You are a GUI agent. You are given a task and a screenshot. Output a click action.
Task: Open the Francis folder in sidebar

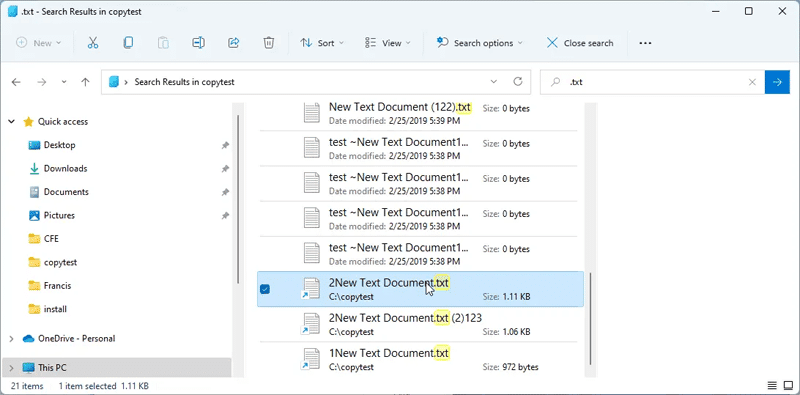[x=57, y=286]
